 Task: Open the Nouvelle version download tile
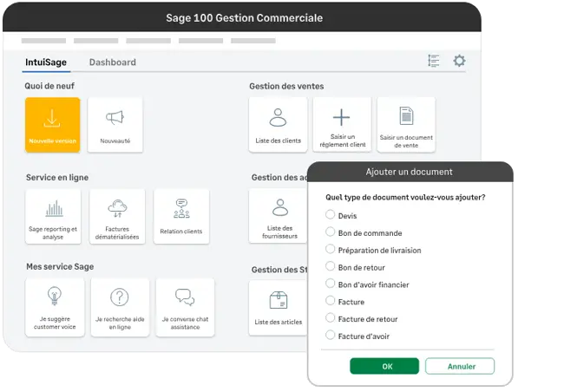pos(53,125)
